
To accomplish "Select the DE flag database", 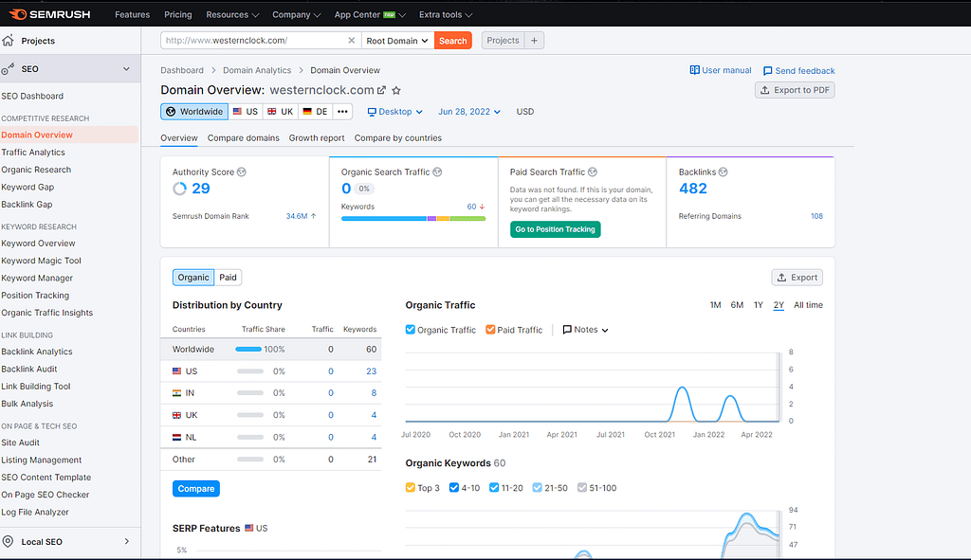I will coord(315,112).
